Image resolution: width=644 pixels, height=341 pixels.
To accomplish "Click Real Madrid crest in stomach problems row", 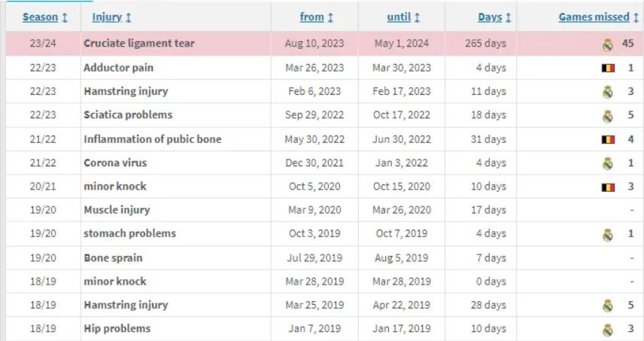I will click(x=607, y=234).
